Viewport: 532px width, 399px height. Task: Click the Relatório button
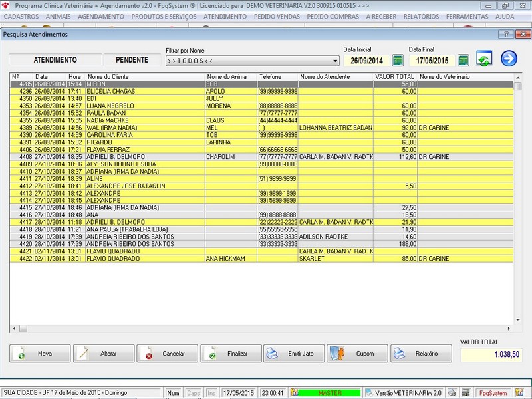click(421, 354)
